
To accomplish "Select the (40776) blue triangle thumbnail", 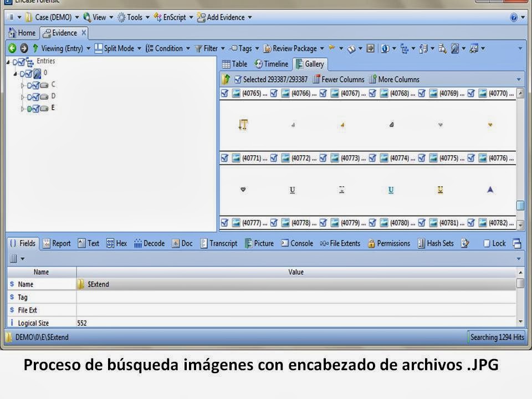I will 490,190.
